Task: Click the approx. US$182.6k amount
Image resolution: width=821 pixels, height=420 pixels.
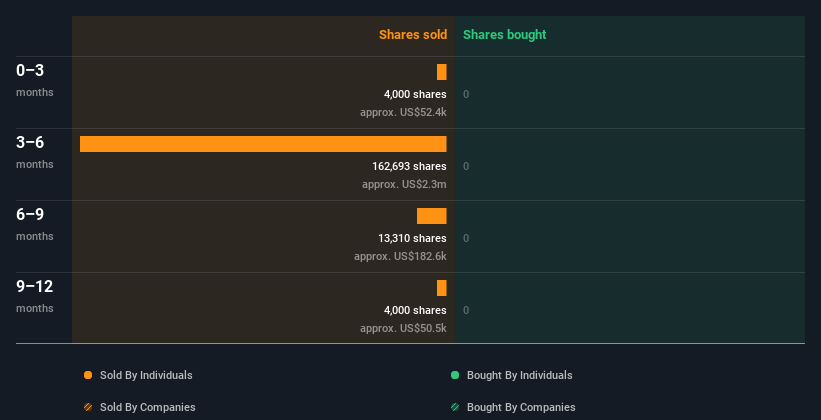Action: 400,256
